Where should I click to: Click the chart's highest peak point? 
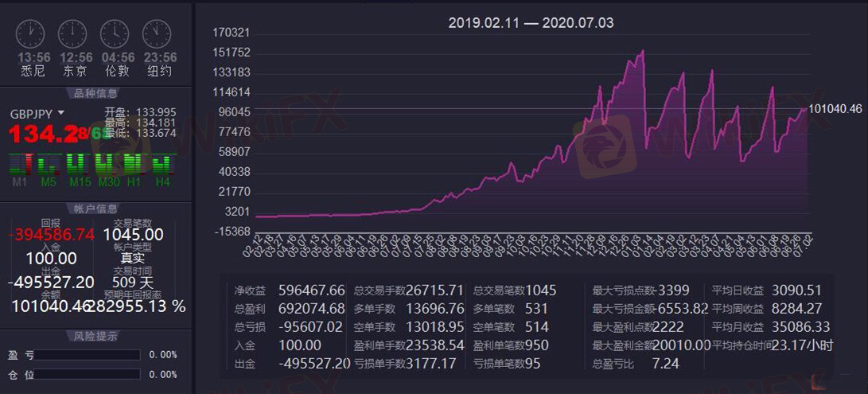click(x=642, y=50)
